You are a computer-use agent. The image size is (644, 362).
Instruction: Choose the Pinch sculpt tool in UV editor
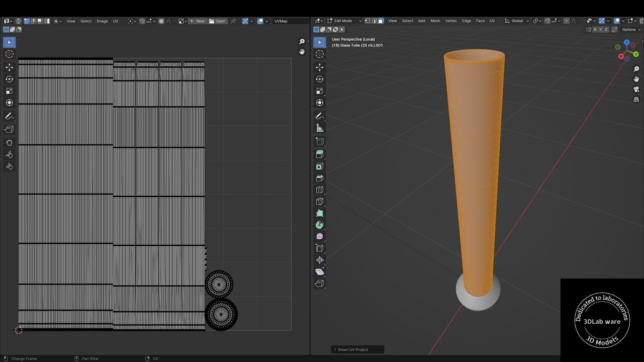coord(9,166)
